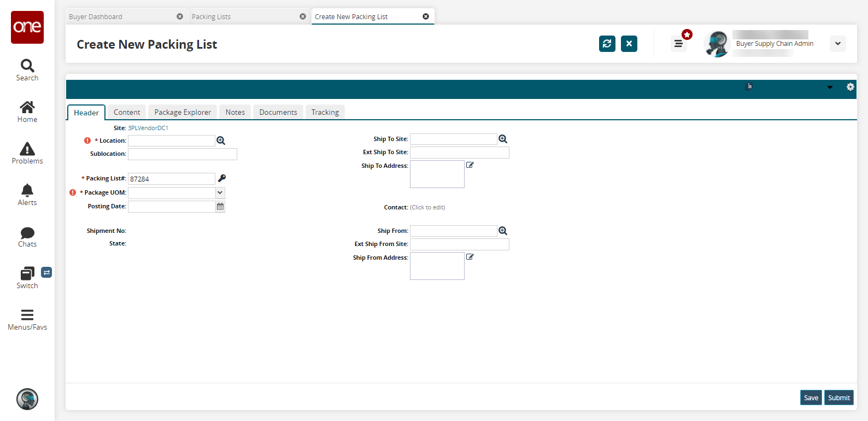
Task: Edit the Ship To Address with pencil icon
Action: [x=470, y=165]
